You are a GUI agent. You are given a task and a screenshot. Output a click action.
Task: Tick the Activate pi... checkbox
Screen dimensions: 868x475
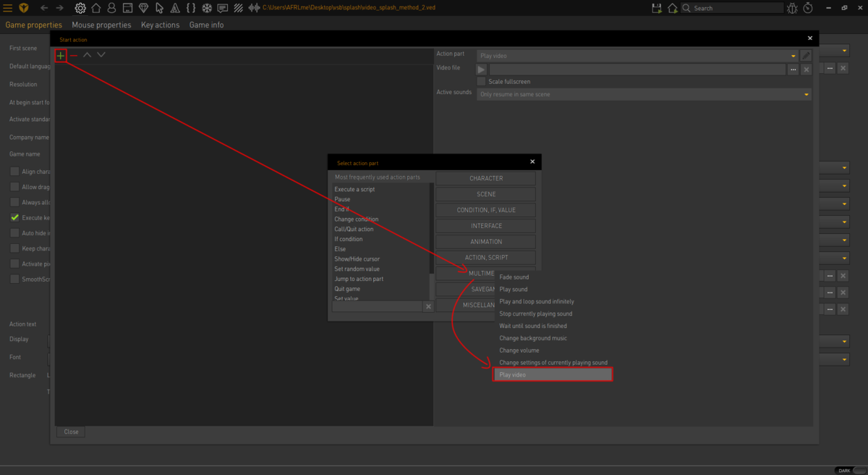tap(14, 264)
